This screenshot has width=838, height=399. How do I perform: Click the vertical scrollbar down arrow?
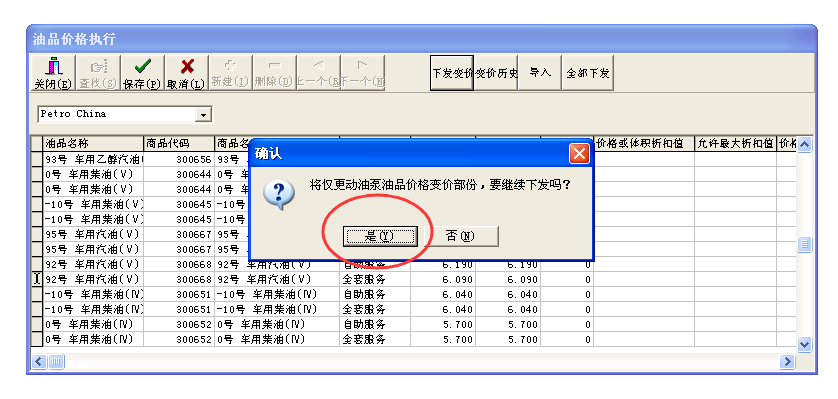click(x=804, y=345)
